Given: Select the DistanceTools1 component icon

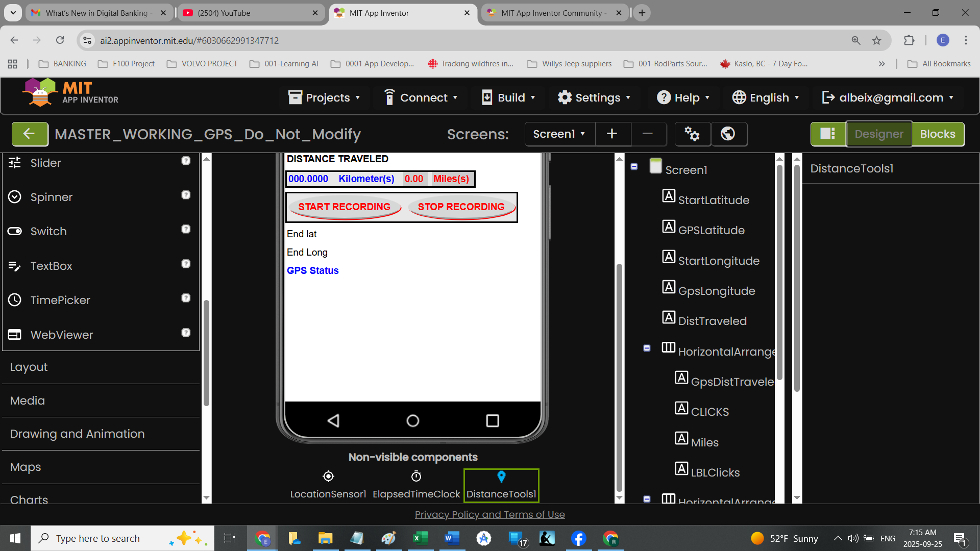Looking at the screenshot, I should pos(501,477).
